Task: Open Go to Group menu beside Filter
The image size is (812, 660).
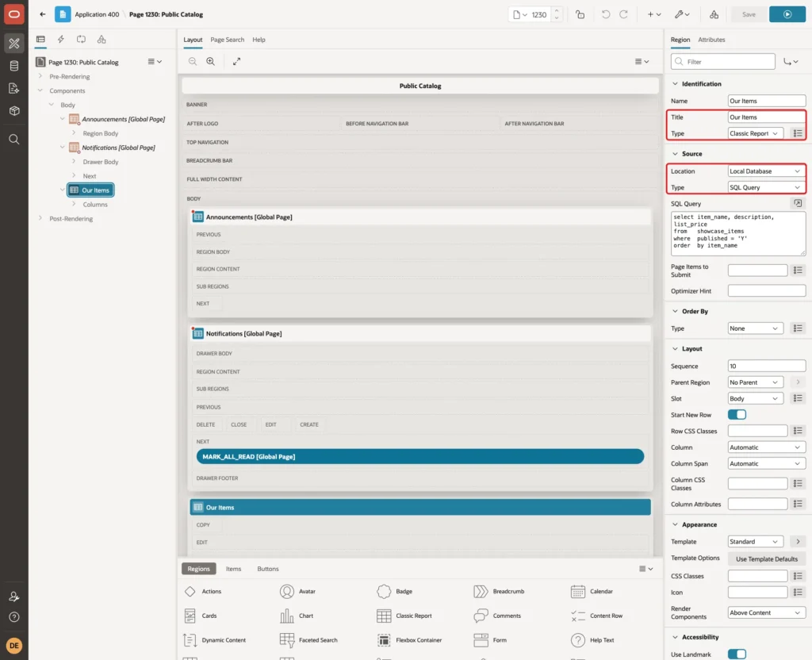Action: [791, 62]
